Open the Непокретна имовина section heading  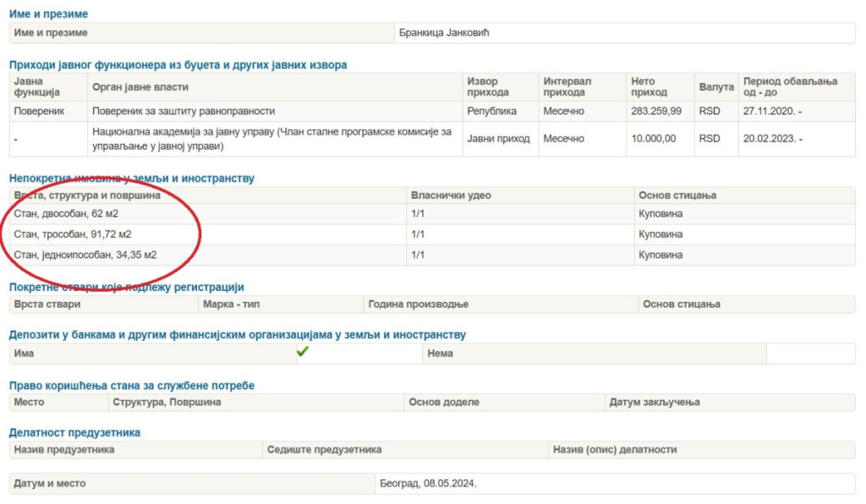click(131, 178)
